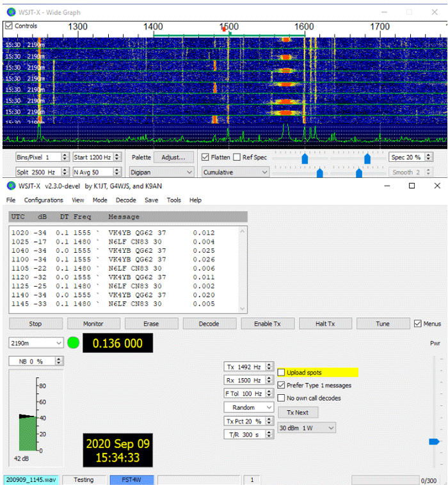This screenshot has width=448, height=485.
Task: Click the red Tx marker on frequency scale
Action: pos(224,29)
